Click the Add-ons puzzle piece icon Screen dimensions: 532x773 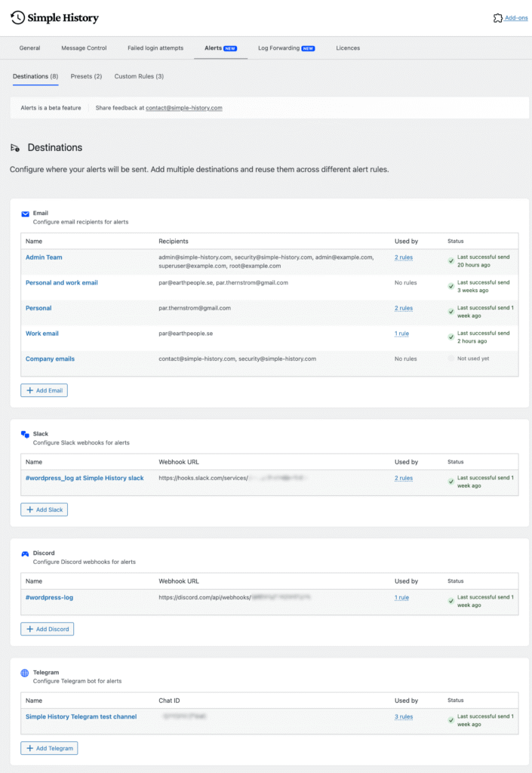tap(497, 17)
